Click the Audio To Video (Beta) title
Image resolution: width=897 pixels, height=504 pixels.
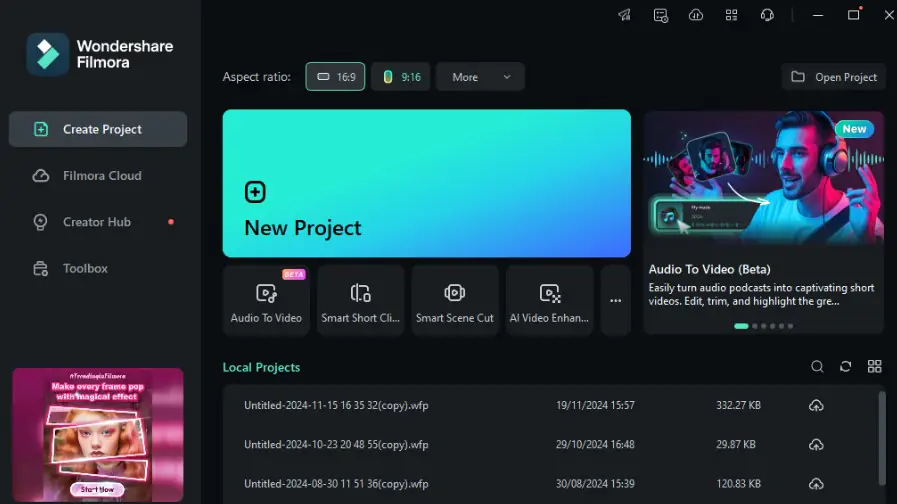tap(709, 269)
